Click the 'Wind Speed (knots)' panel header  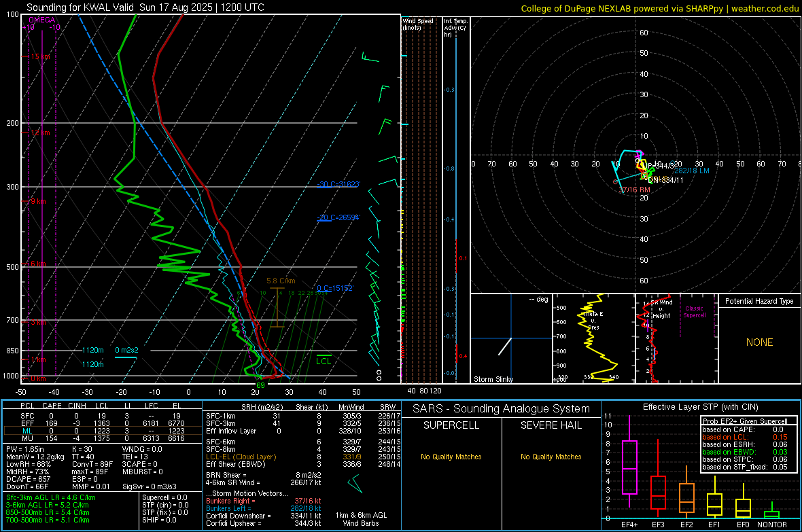(x=418, y=24)
